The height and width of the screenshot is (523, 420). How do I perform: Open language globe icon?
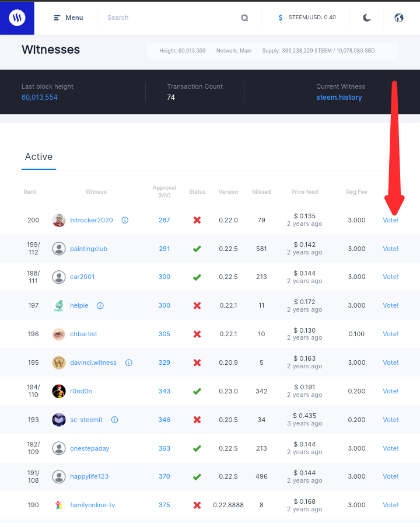point(399,18)
